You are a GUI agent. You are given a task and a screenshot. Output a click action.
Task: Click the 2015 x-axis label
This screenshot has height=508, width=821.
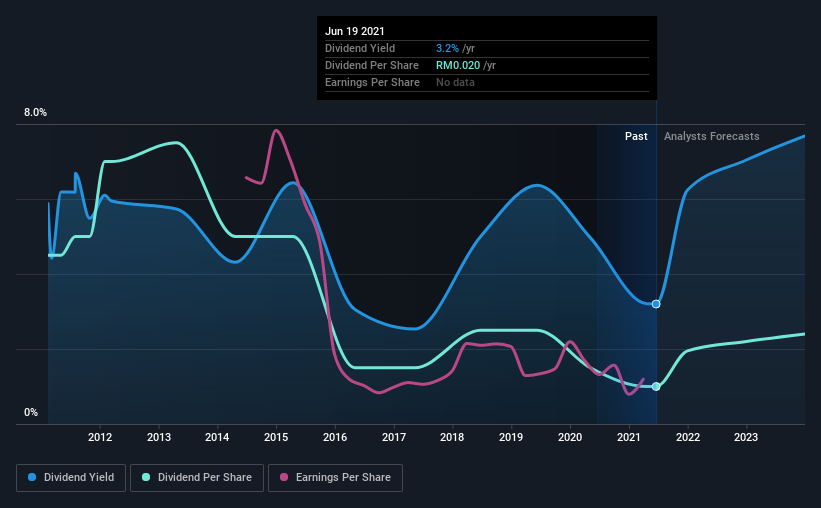coord(276,437)
